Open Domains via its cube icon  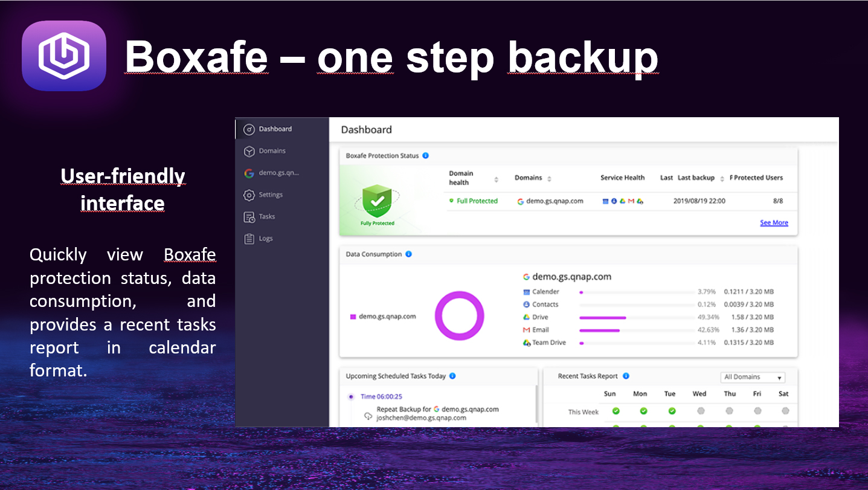point(249,151)
